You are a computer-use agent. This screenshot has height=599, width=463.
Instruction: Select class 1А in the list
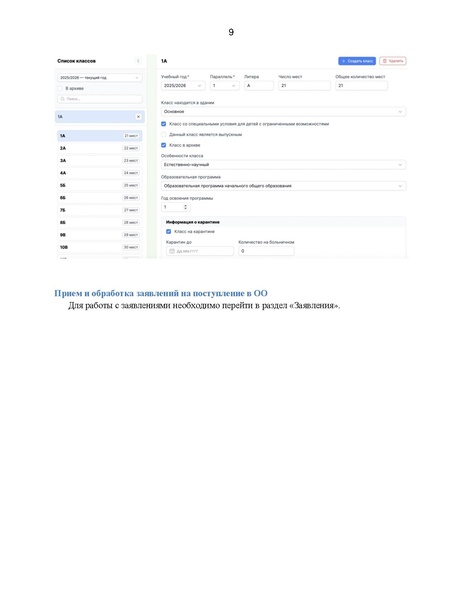coord(100,136)
